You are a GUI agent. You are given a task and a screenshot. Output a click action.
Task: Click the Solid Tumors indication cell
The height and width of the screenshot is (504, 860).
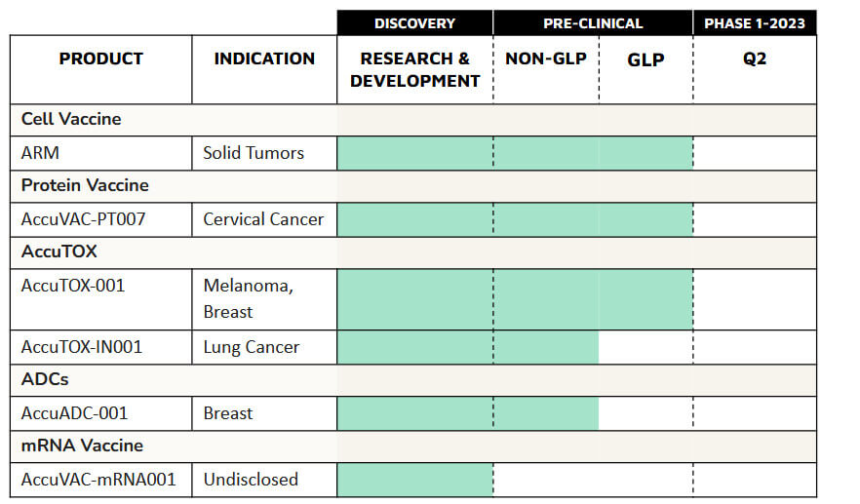[x=254, y=153]
